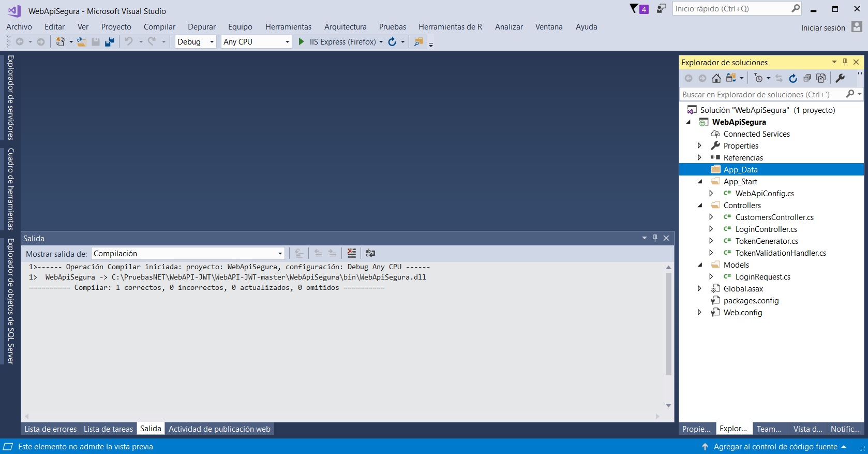Open window position arrow on Explorador de soluciones

coord(834,62)
